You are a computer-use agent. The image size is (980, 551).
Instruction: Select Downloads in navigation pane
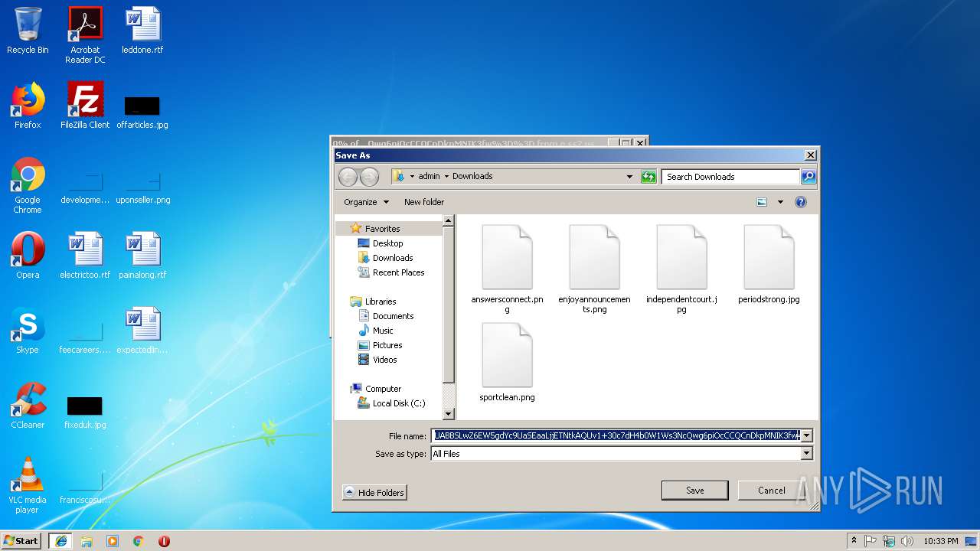(392, 258)
